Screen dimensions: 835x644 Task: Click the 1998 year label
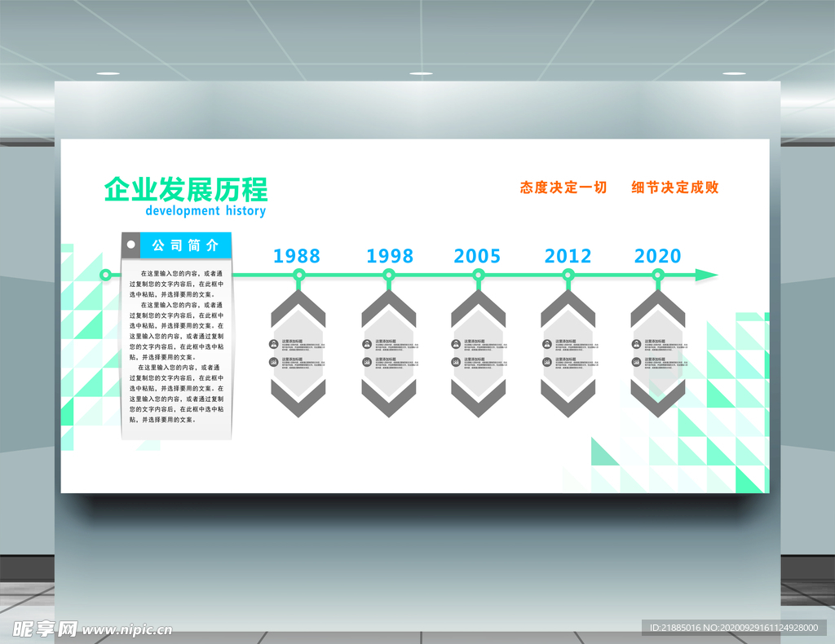[390, 256]
